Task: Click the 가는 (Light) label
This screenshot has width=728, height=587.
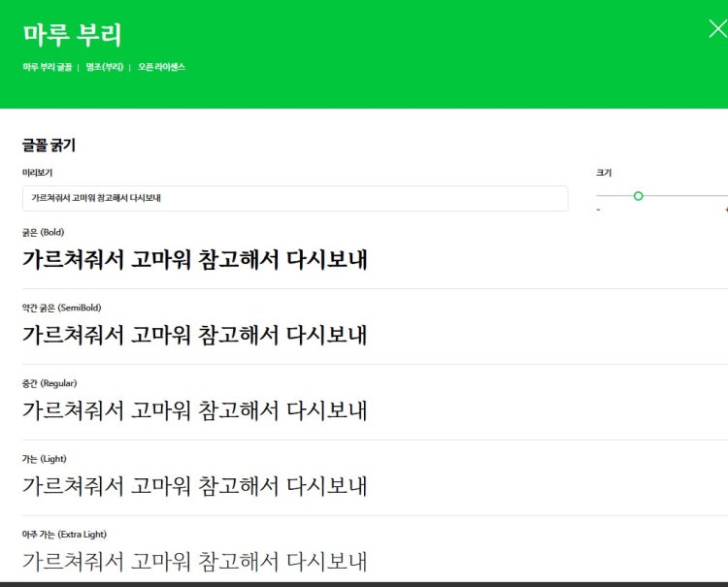Action: coord(44,459)
